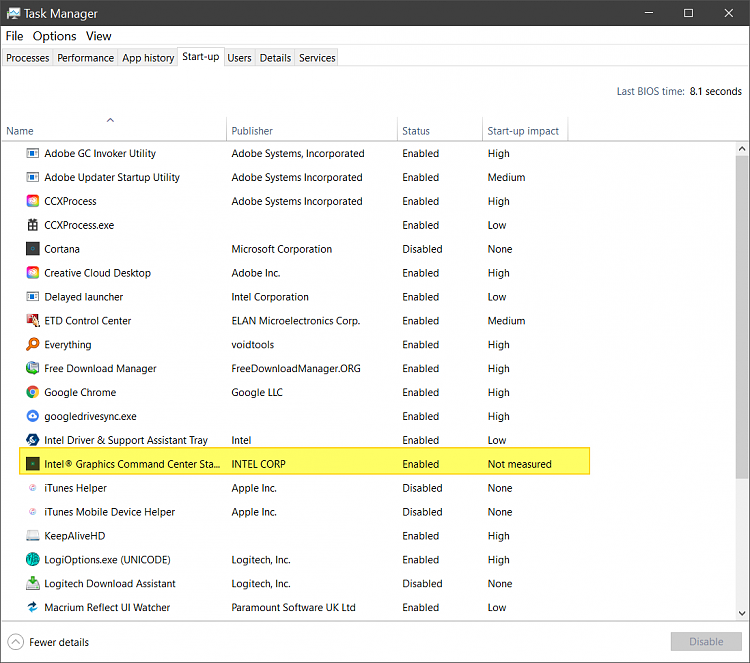Image resolution: width=750 pixels, height=663 pixels.
Task: Click the Adobe GC Invoker Utility icon
Action: [x=33, y=154]
